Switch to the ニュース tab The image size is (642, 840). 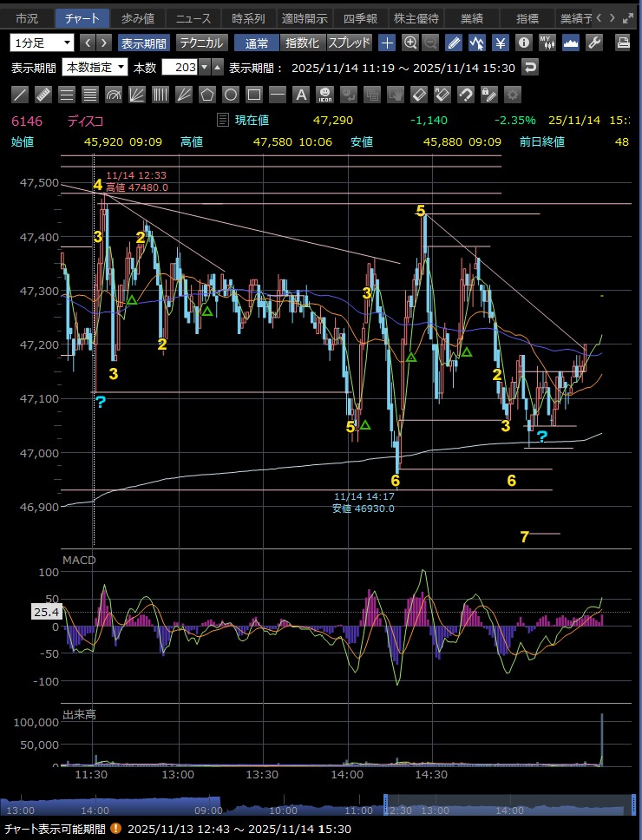[190, 17]
